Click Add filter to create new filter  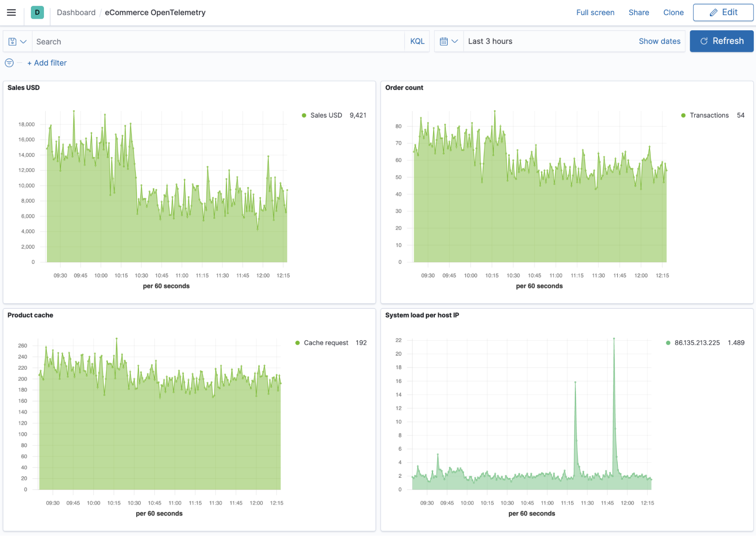[46, 63]
